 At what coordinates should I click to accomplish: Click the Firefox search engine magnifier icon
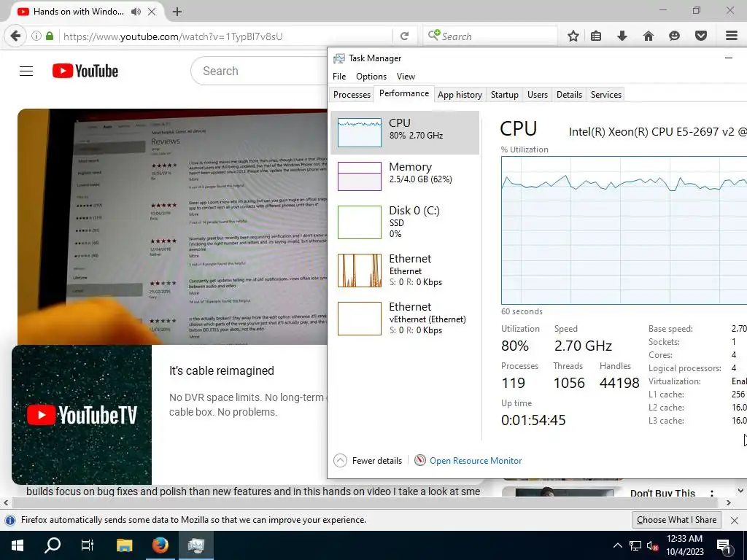434,35
